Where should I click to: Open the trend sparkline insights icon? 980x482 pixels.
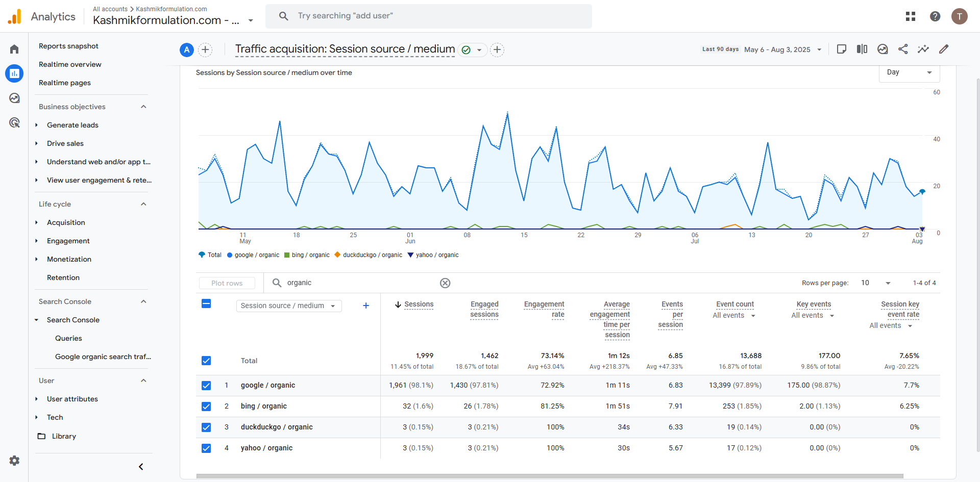click(x=923, y=49)
